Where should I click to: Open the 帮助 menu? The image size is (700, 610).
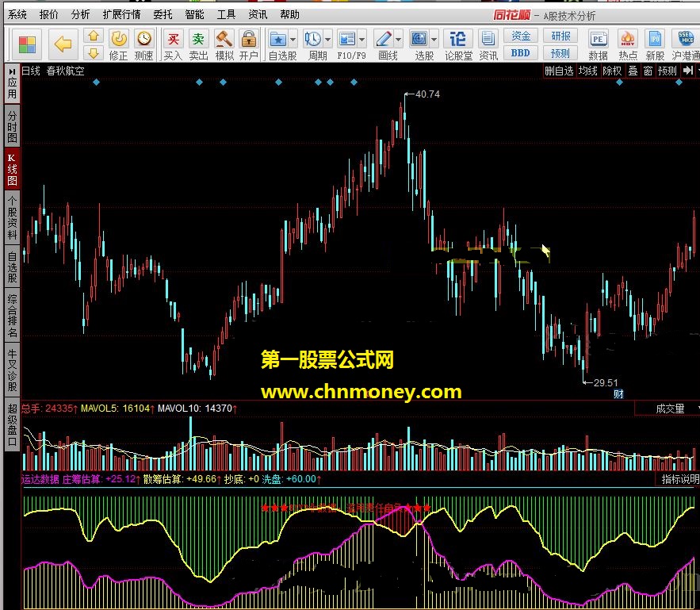(289, 15)
